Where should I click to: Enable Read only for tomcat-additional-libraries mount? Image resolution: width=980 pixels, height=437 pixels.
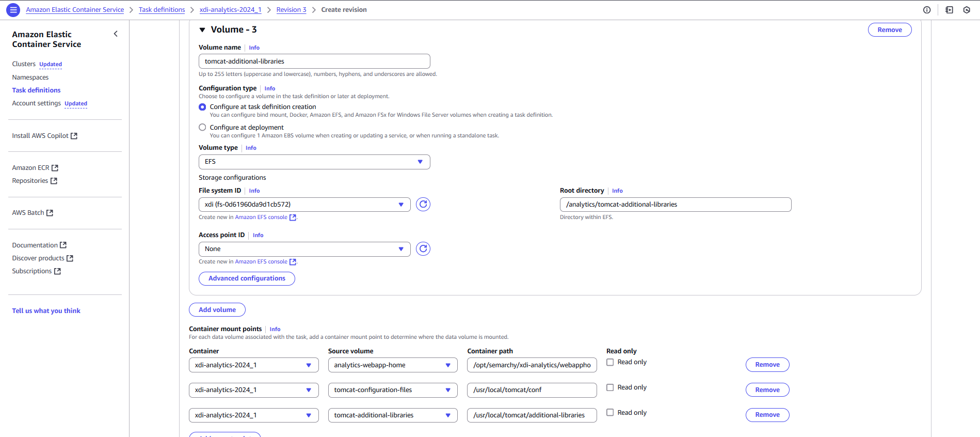tap(610, 412)
